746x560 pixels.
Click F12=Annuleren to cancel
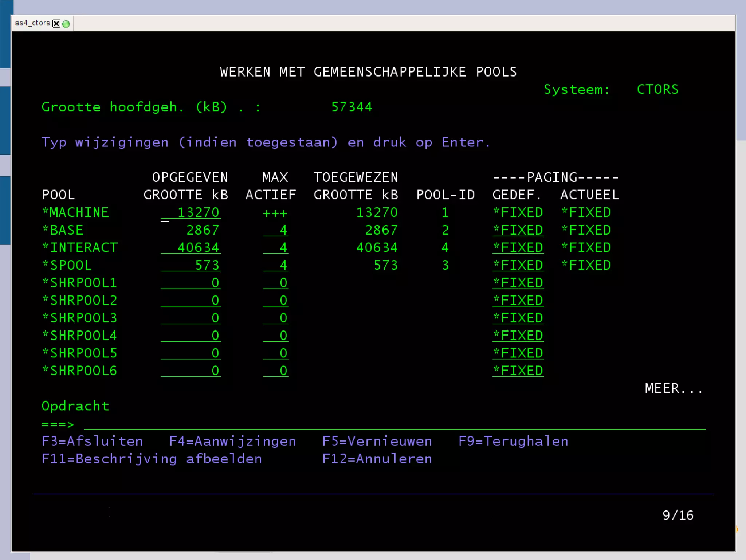point(377,459)
